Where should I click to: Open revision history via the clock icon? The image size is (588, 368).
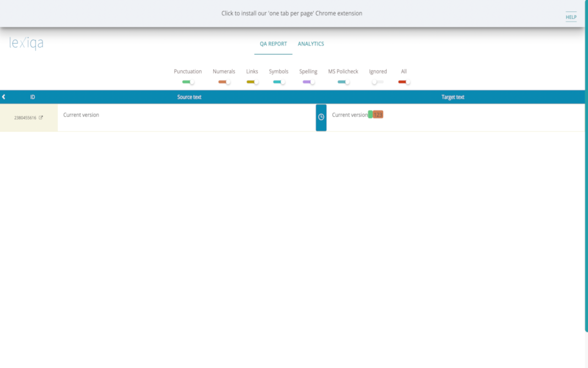321,117
